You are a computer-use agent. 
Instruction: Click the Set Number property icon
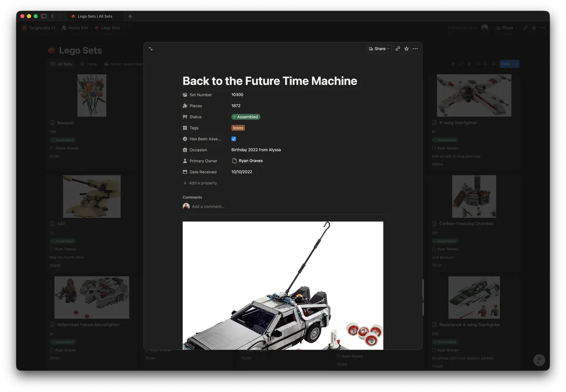(x=185, y=95)
